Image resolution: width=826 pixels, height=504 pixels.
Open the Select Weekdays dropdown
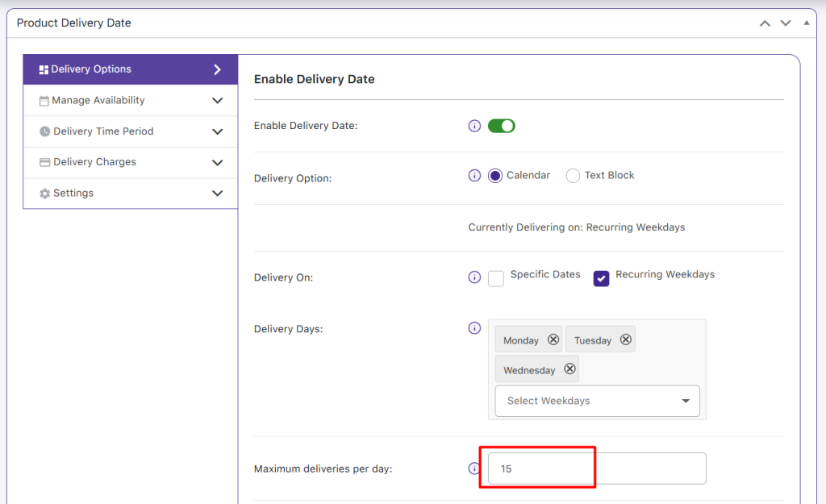(x=597, y=401)
